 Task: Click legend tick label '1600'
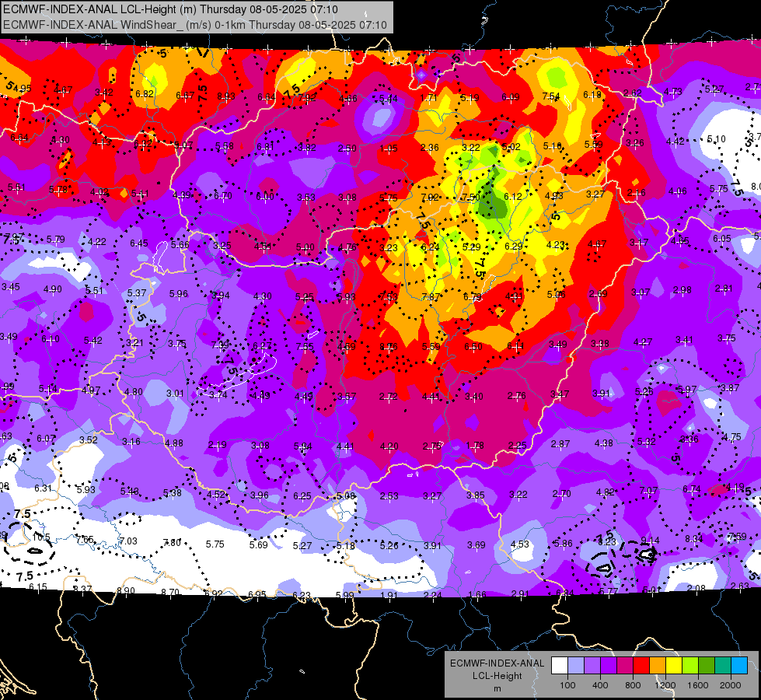[x=698, y=685]
